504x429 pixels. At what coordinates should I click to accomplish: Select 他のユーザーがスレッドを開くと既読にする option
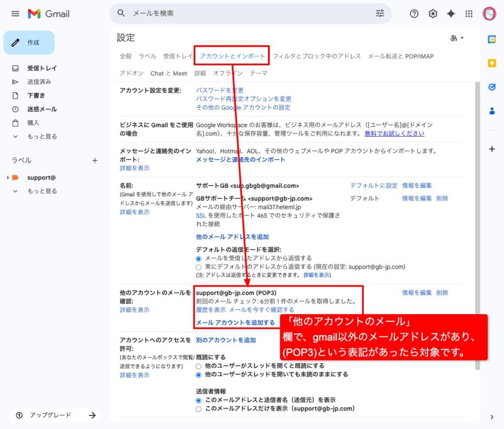coord(199,366)
